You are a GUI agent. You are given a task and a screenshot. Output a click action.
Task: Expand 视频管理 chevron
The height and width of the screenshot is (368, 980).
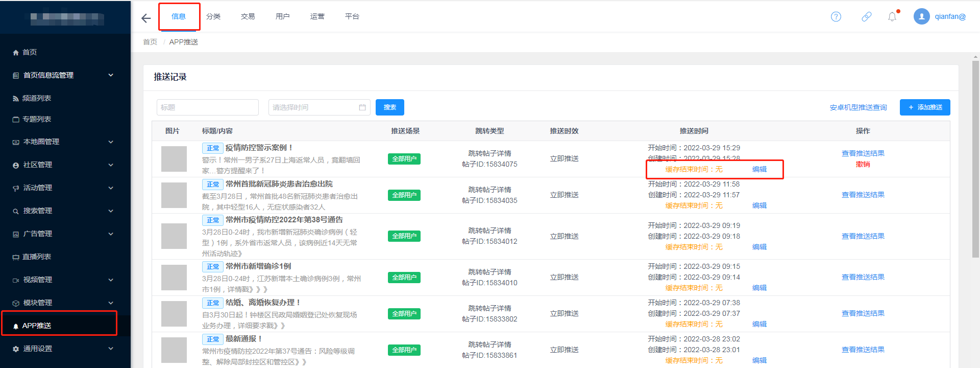pos(111,280)
